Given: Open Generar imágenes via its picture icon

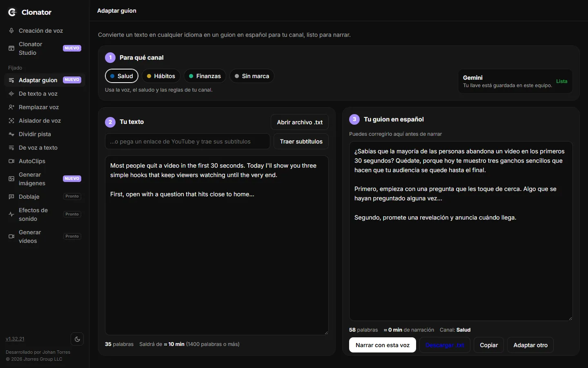Looking at the screenshot, I should (x=11, y=179).
